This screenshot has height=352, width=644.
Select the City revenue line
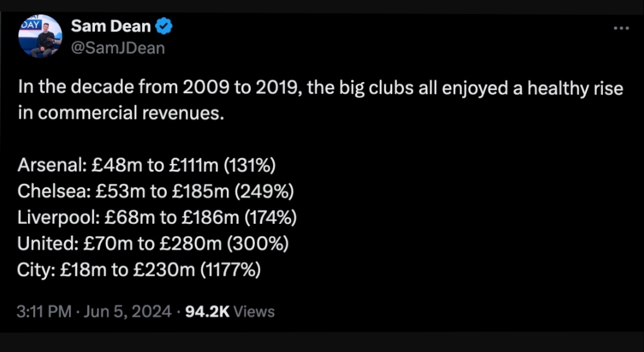click(139, 270)
